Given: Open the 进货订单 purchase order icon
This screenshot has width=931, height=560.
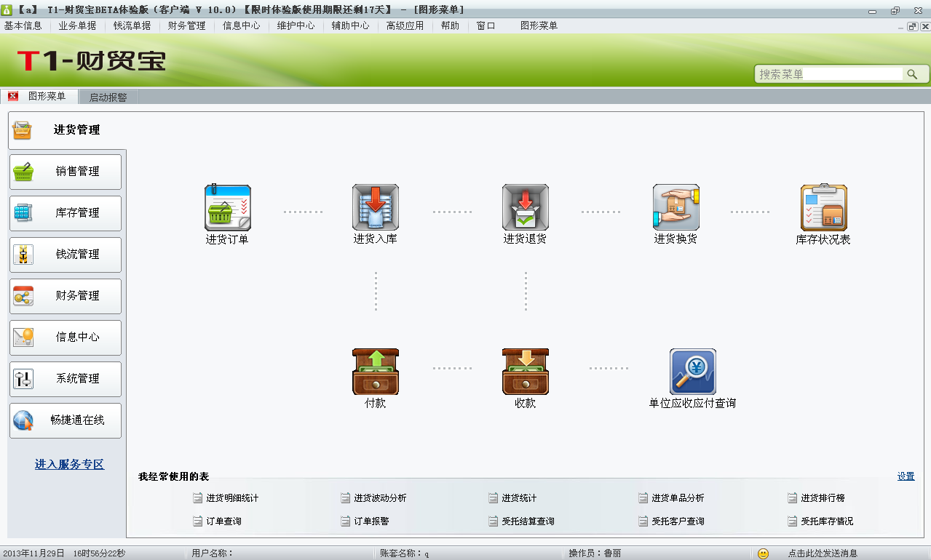Looking at the screenshot, I should [227, 207].
